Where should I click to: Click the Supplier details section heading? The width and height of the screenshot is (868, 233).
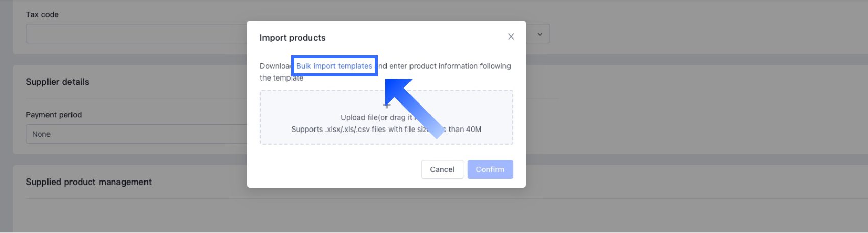[57, 82]
